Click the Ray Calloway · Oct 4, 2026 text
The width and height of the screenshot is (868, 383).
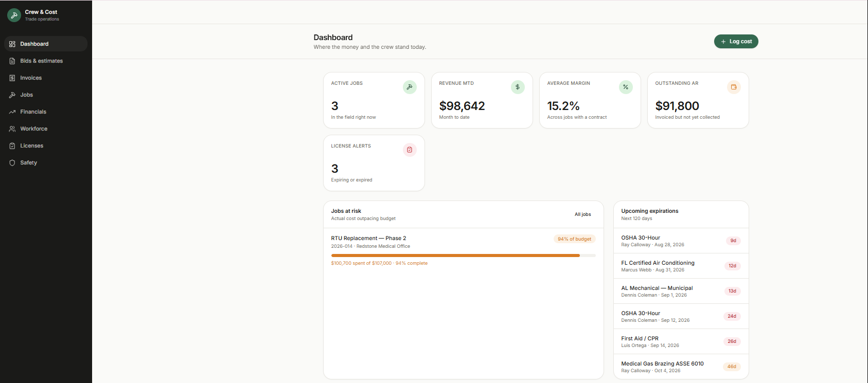[651, 371]
